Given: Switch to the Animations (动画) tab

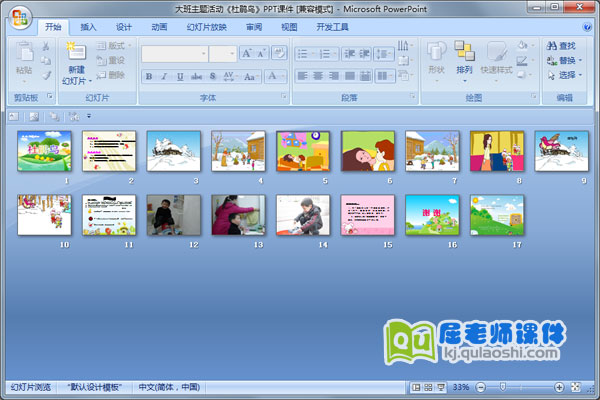Looking at the screenshot, I should 159,27.
